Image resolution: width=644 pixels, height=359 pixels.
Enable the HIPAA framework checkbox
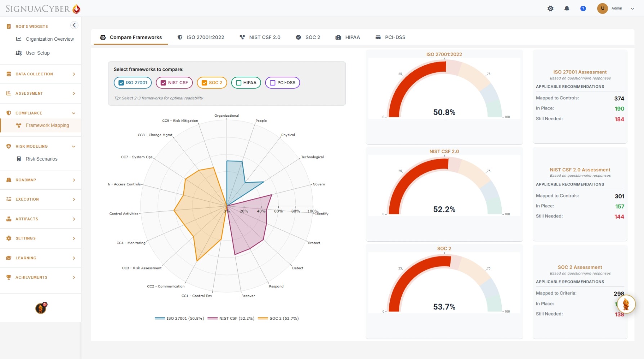coord(238,82)
